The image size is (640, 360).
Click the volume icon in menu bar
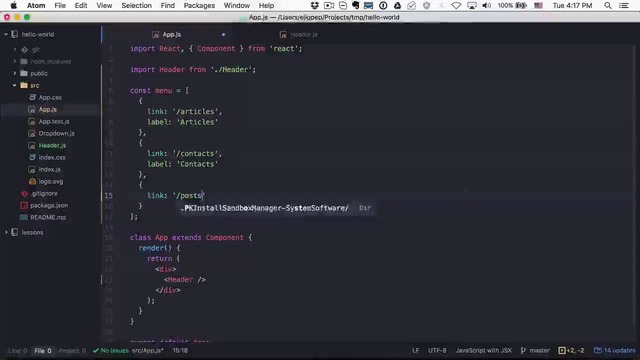(x=486, y=5)
